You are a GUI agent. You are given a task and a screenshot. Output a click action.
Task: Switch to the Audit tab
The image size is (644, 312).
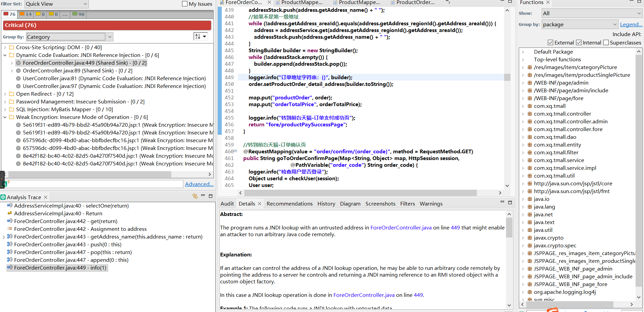[x=227, y=204]
